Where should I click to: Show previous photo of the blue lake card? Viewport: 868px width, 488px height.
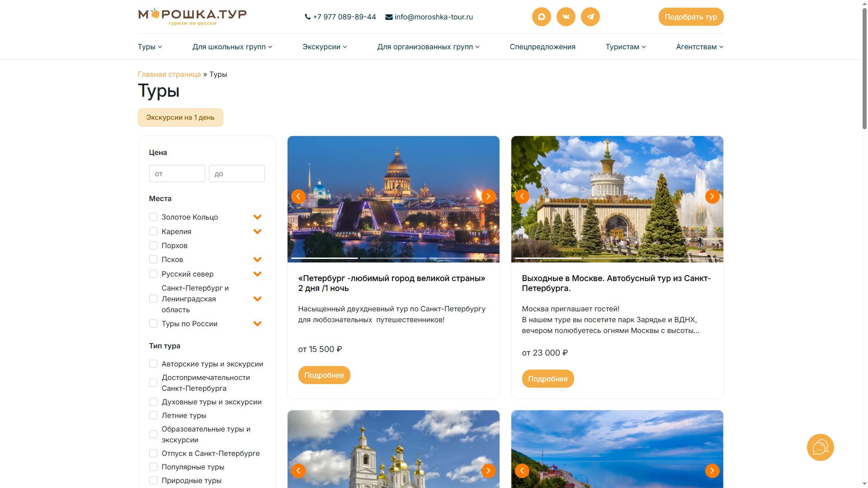[522, 471]
